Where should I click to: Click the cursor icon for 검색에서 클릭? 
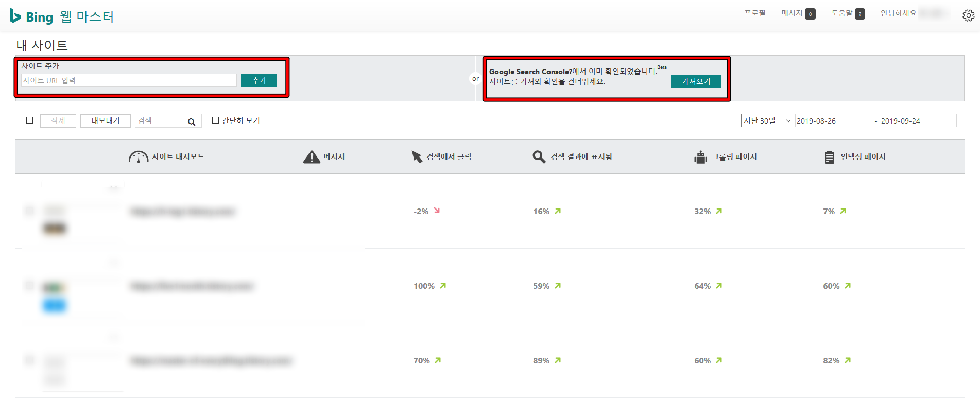[417, 157]
